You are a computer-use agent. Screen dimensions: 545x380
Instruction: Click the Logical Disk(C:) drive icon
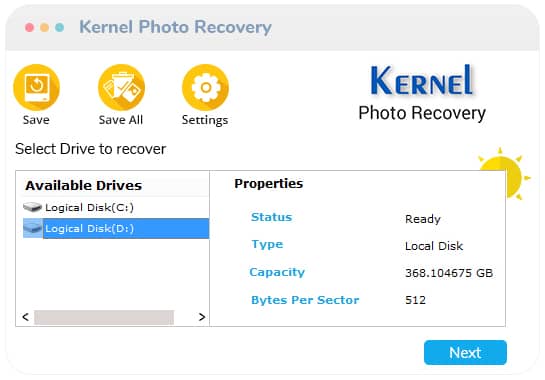pyautogui.click(x=32, y=208)
